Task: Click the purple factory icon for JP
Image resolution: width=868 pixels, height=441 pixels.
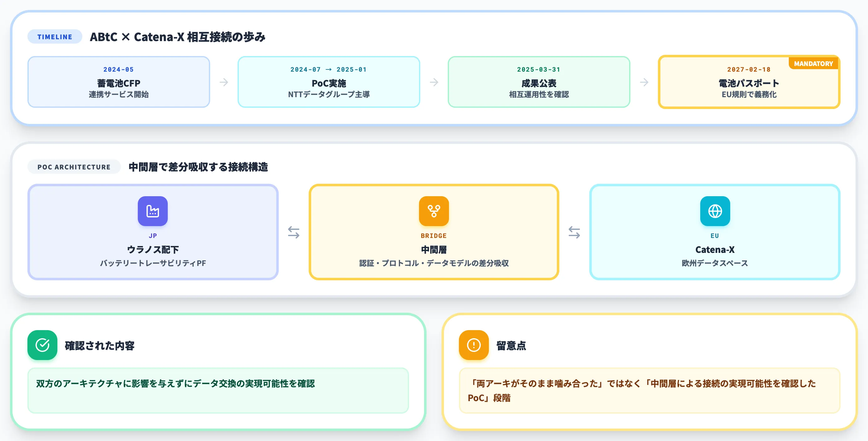Action: 153,211
